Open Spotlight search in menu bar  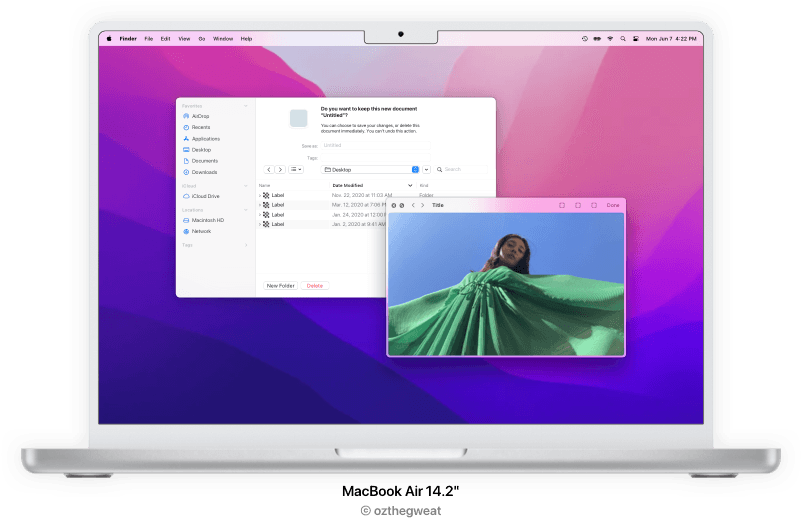623,38
